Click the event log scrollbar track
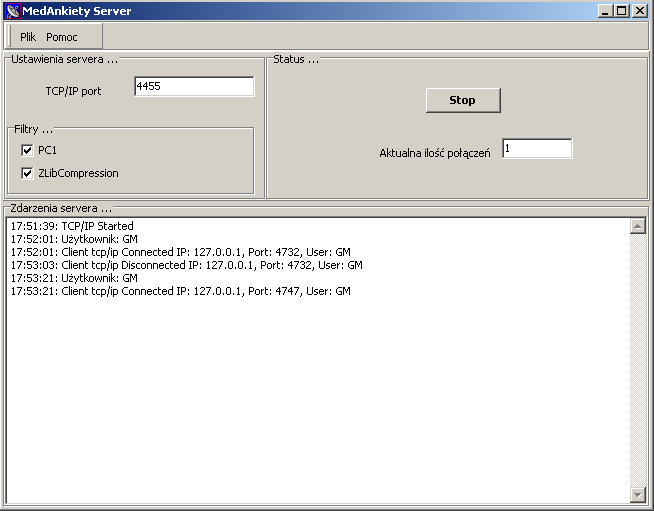This screenshot has height=511, width=654. [638, 360]
